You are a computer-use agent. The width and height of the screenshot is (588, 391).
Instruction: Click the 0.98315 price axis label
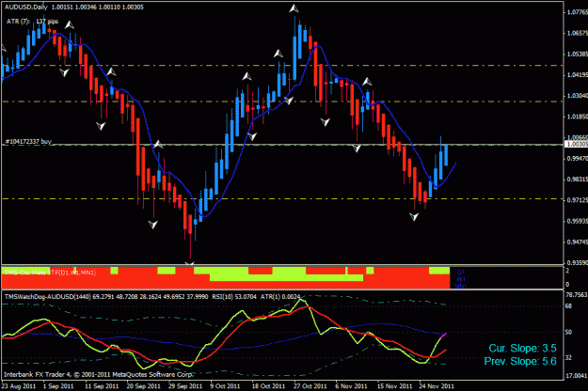tap(577, 180)
